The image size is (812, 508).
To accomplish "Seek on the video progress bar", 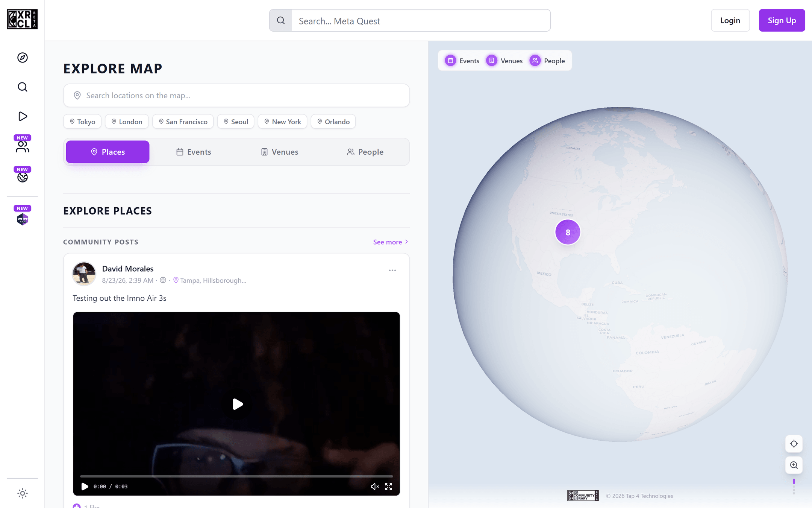I will pyautogui.click(x=236, y=476).
